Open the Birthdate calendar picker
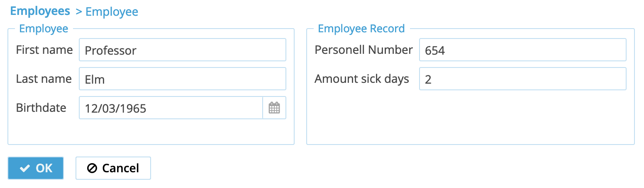The image size is (644, 188). [274, 108]
